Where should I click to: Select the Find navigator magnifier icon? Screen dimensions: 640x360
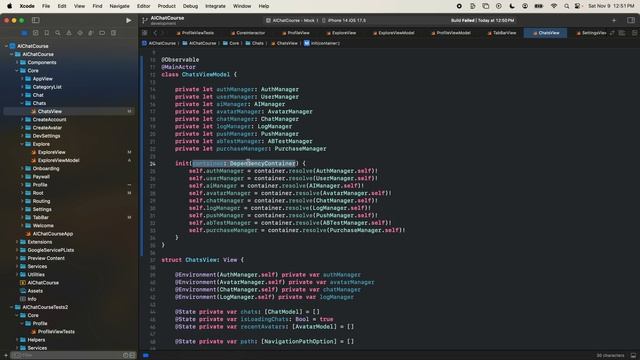pos(58,33)
